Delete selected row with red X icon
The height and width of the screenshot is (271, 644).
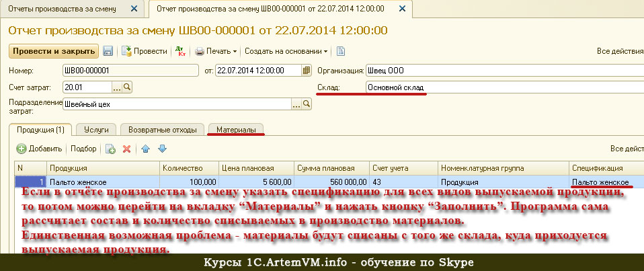coord(126,149)
